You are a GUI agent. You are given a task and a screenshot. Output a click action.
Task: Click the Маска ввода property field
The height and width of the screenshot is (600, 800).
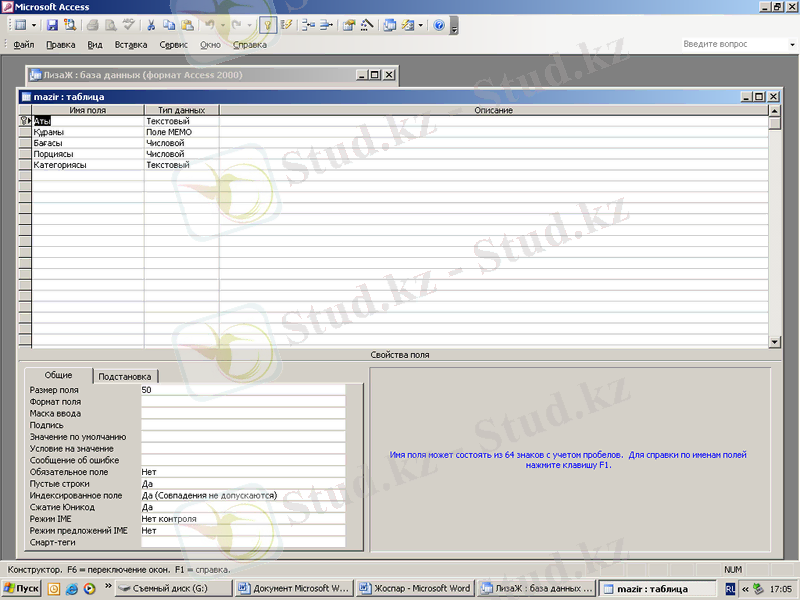pyautogui.click(x=243, y=414)
